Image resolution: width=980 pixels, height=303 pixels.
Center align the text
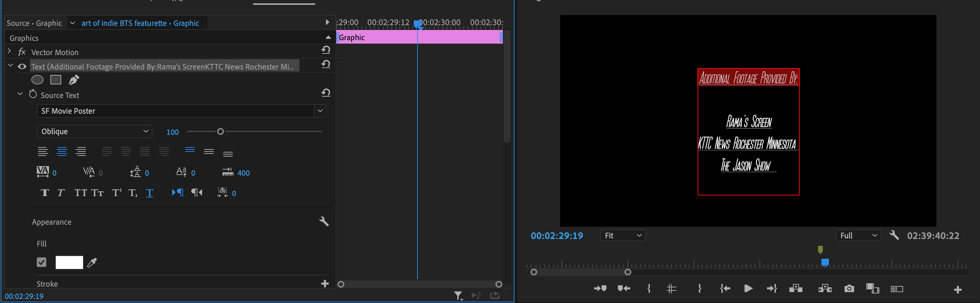pyautogui.click(x=62, y=151)
